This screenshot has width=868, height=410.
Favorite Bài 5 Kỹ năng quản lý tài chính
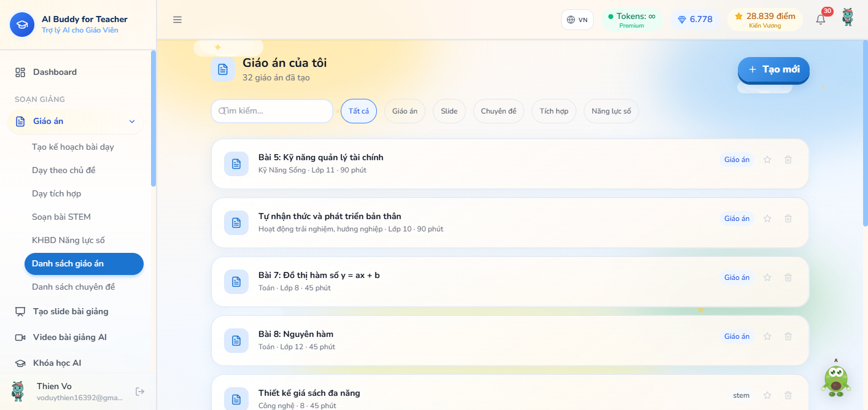[767, 160]
